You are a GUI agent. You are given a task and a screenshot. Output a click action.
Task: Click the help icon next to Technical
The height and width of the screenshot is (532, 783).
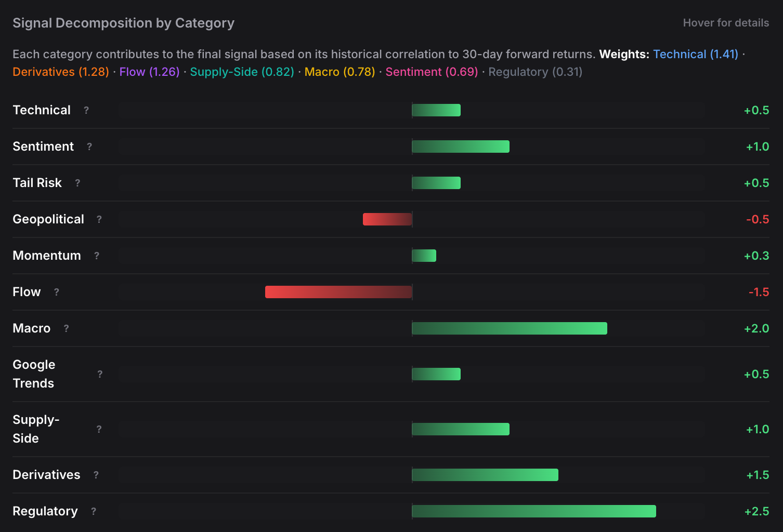pos(86,110)
